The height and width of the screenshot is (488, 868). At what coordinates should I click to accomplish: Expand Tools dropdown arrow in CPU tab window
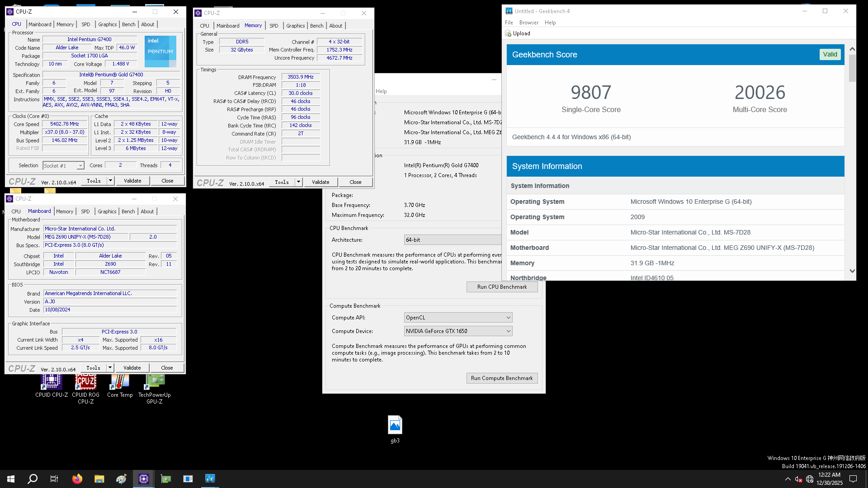(110, 181)
